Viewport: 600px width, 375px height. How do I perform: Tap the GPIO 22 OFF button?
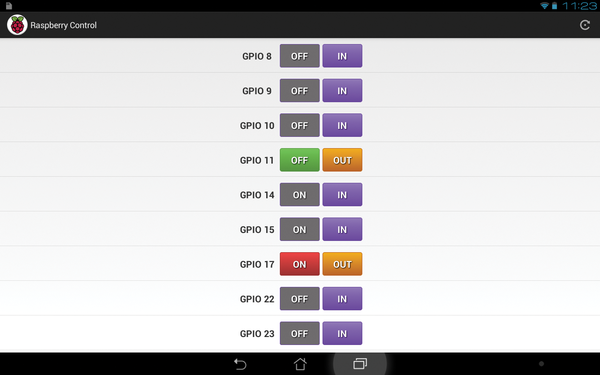tap(300, 299)
